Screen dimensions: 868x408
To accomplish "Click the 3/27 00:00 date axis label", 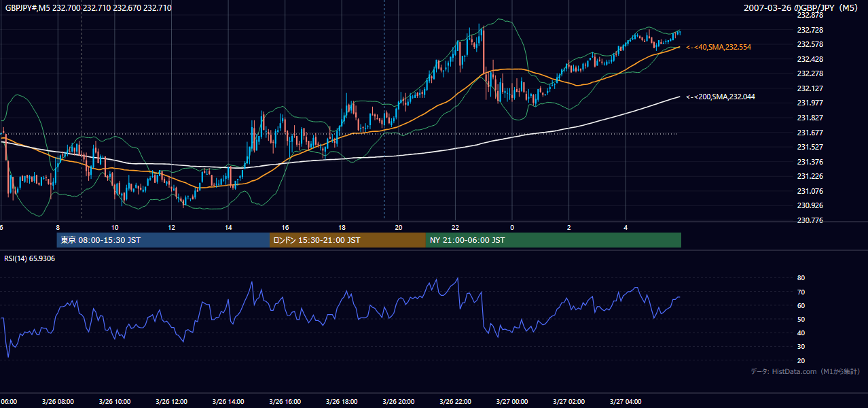I will click(511, 401).
